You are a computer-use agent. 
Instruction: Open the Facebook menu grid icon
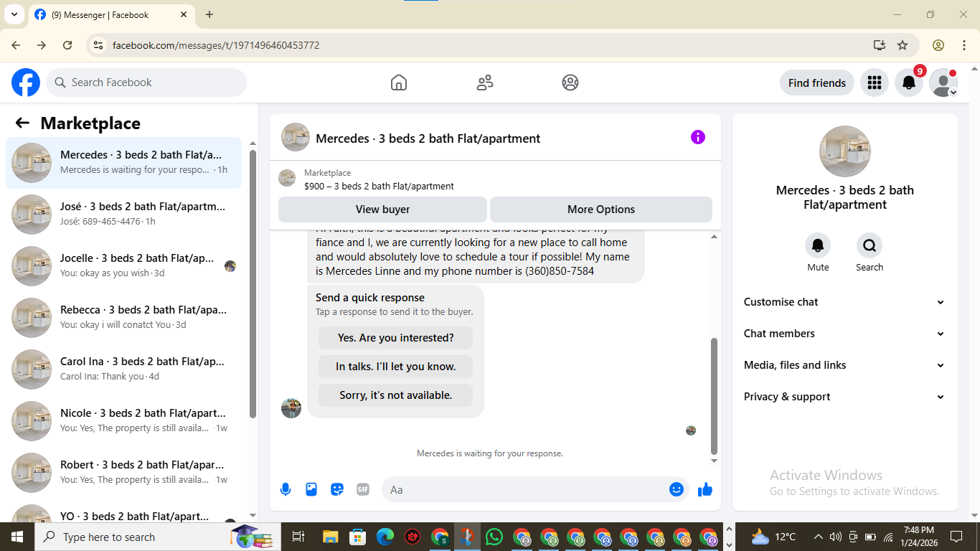coord(874,83)
